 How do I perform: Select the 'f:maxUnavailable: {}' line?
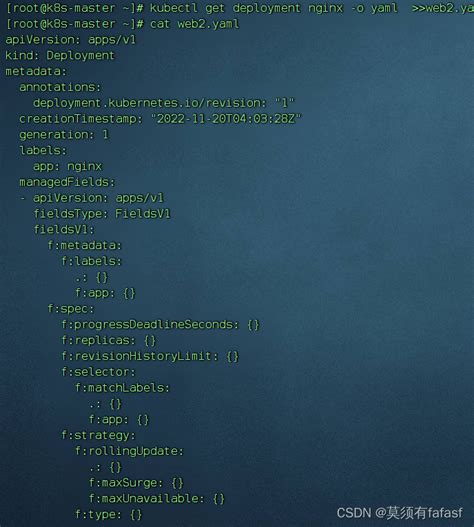[x=157, y=498]
